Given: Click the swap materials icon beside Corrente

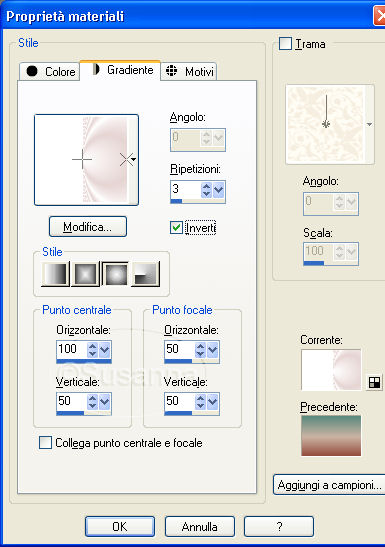Looking at the screenshot, I should [x=374, y=383].
